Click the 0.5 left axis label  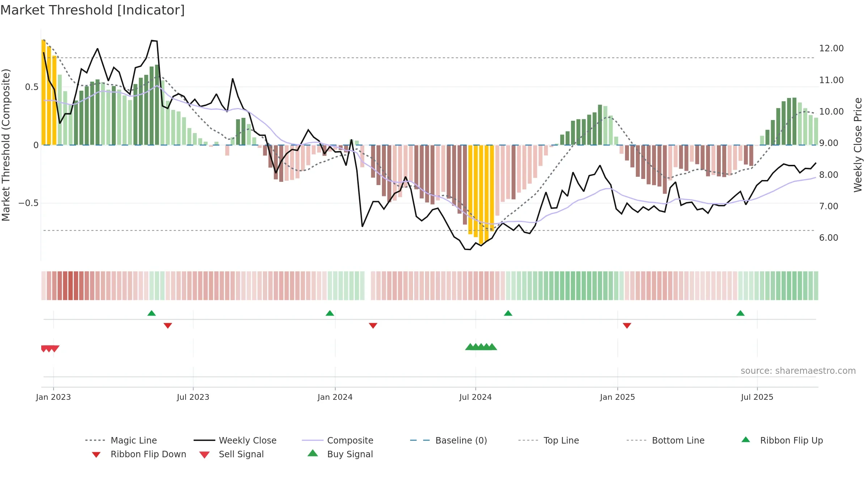tap(32, 87)
